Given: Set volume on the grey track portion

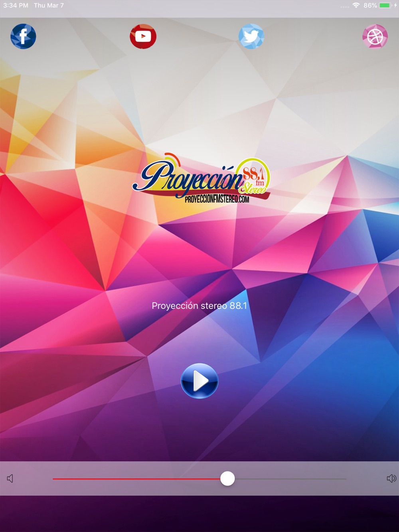Looking at the screenshot, I should coord(290,479).
